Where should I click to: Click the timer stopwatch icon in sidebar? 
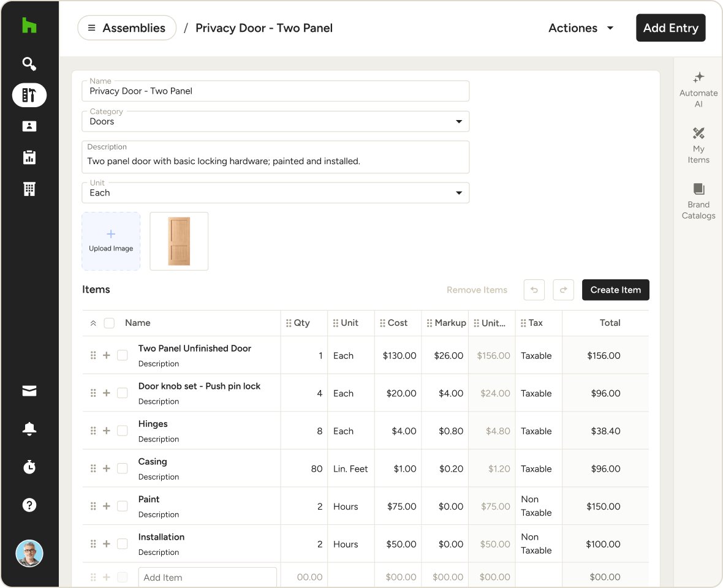tap(29, 467)
